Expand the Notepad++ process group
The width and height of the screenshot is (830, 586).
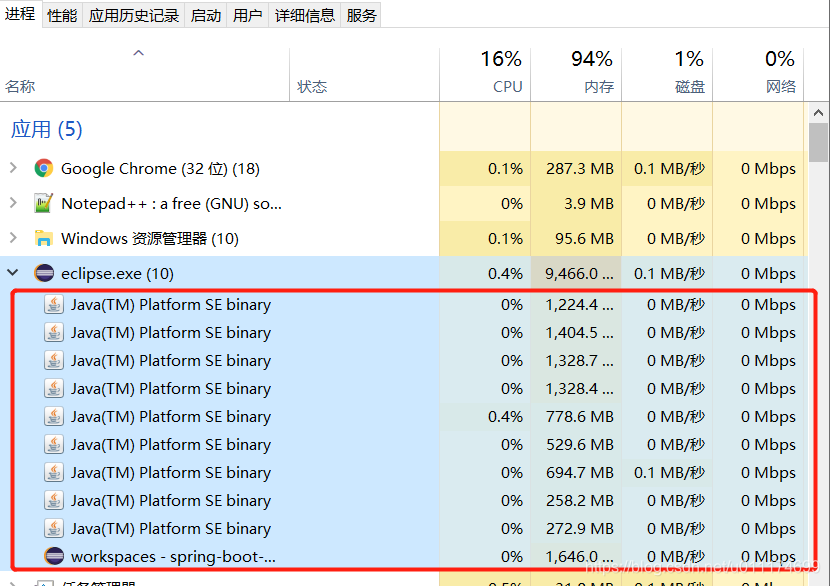tap(13, 203)
